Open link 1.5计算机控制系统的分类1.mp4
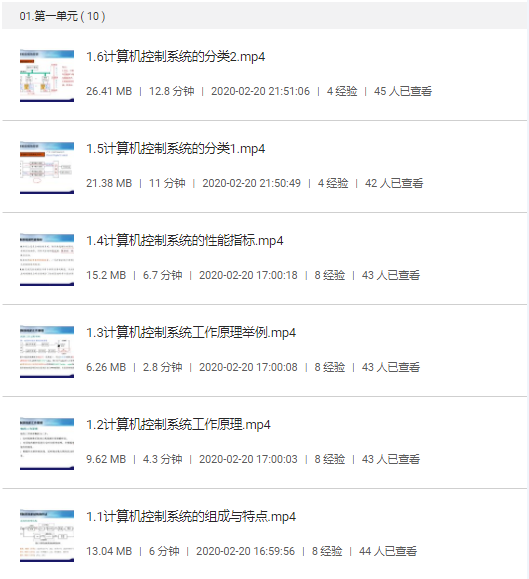 175,148
